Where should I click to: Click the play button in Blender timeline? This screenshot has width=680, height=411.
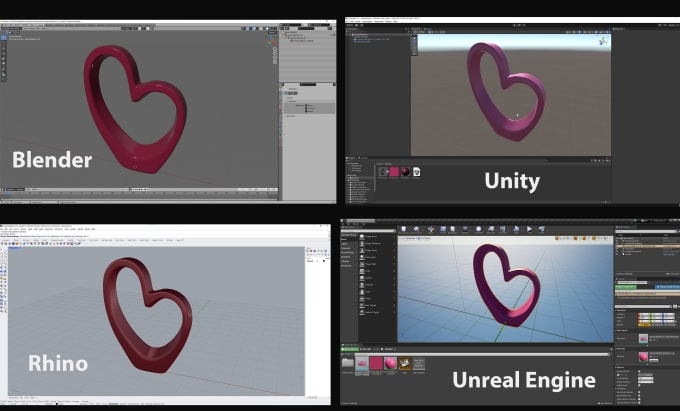(142, 189)
